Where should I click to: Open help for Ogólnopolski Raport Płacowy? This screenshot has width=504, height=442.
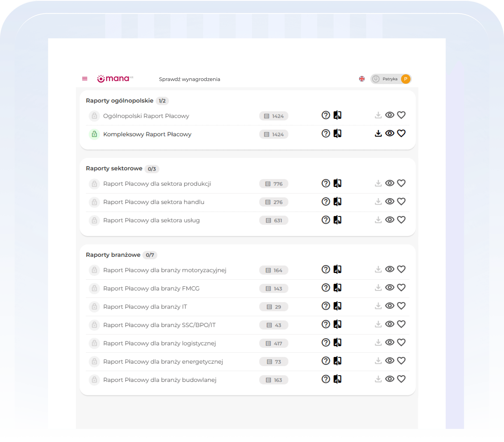326,115
